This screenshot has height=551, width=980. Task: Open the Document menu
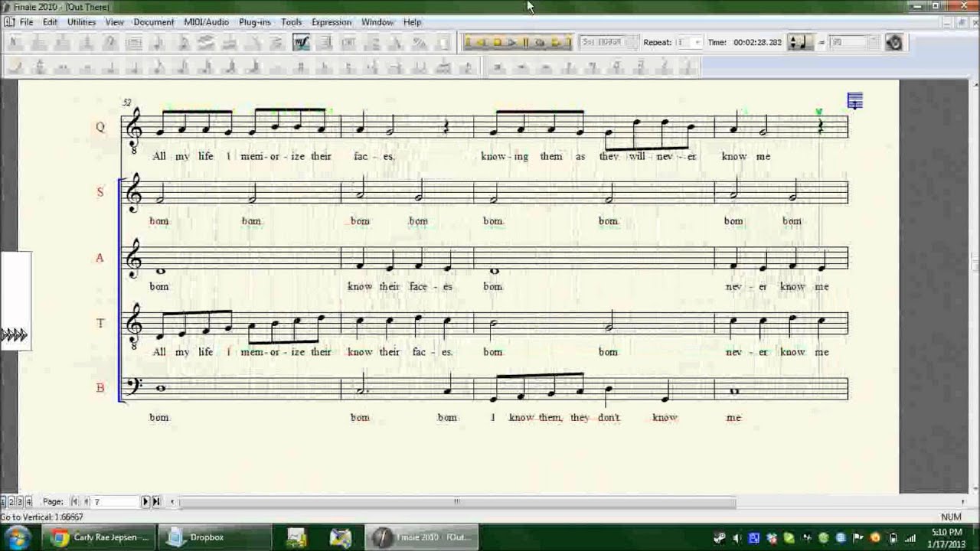tap(154, 22)
